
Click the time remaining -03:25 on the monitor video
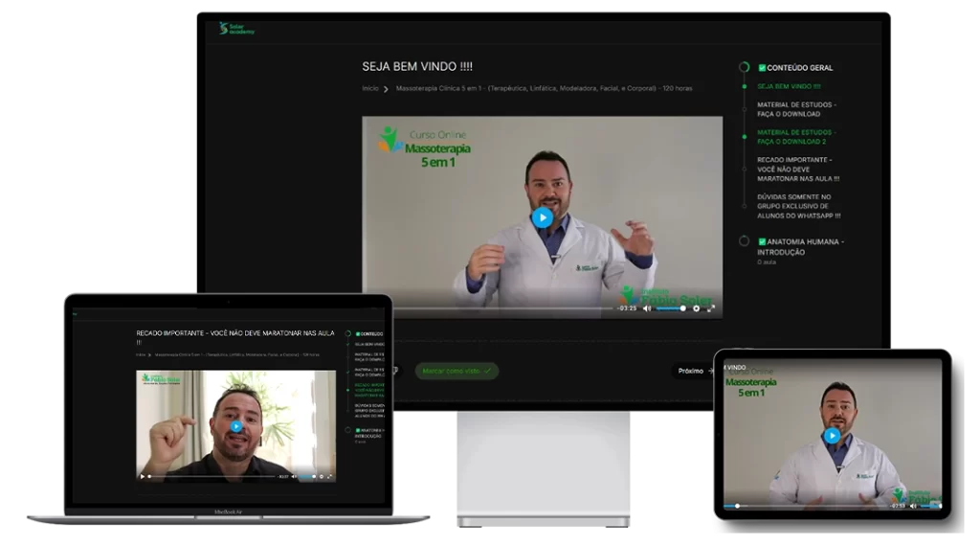point(626,308)
